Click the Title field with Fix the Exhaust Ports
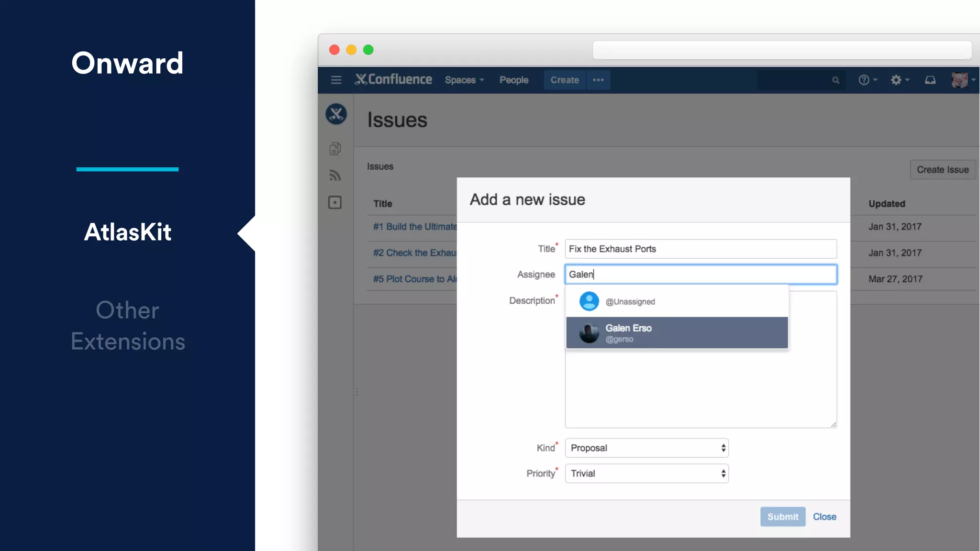 tap(701, 249)
